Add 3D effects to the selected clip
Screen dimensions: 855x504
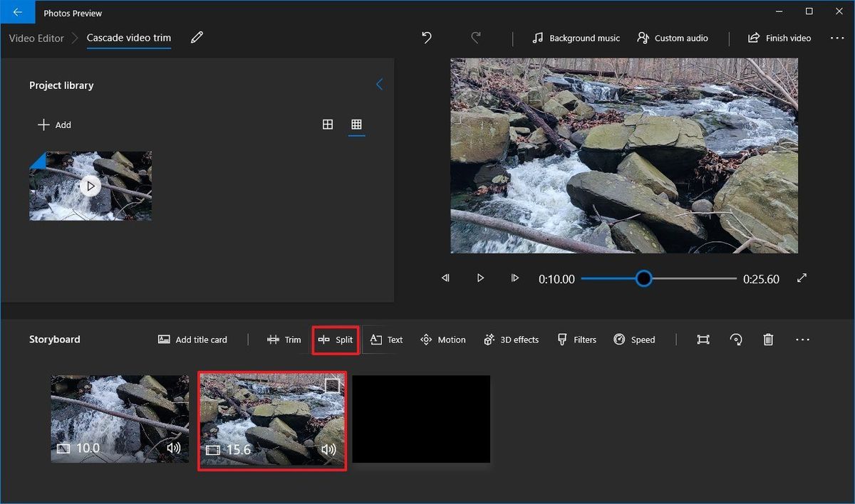[511, 340]
